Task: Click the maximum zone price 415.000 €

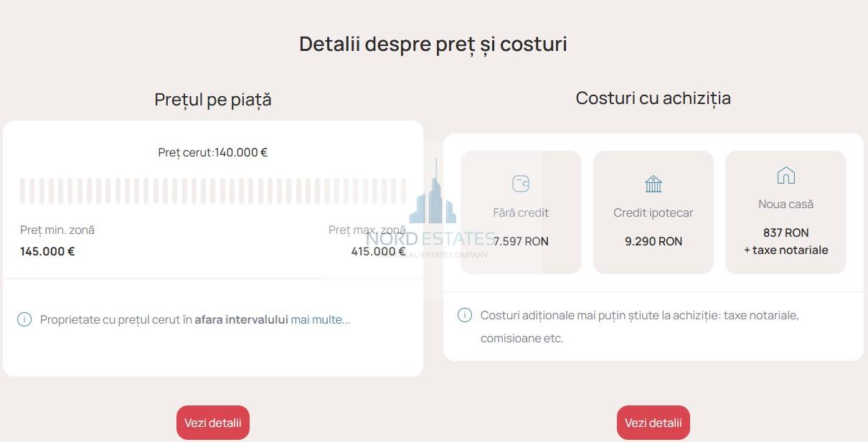Action: [x=378, y=251]
